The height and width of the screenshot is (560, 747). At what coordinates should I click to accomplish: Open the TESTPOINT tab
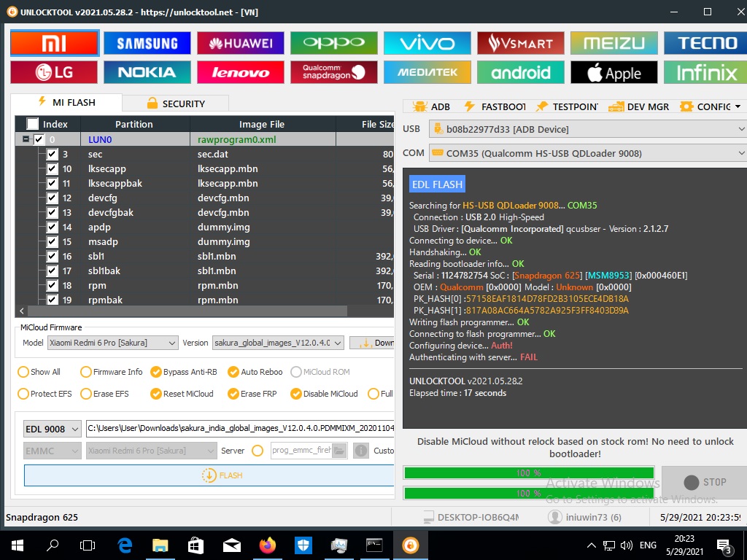point(566,106)
